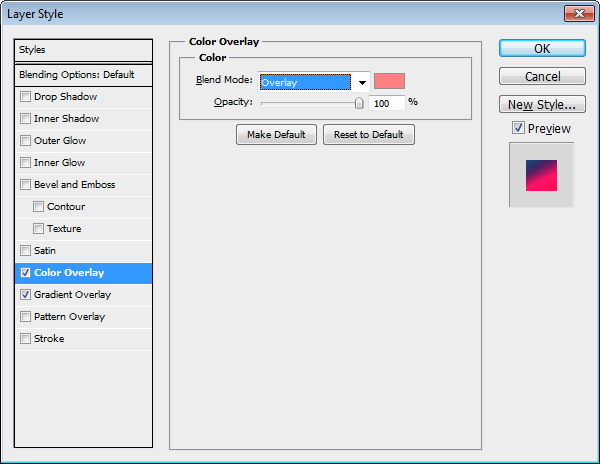Open the Bevel and Emboss settings
The width and height of the screenshot is (600, 464).
(74, 185)
